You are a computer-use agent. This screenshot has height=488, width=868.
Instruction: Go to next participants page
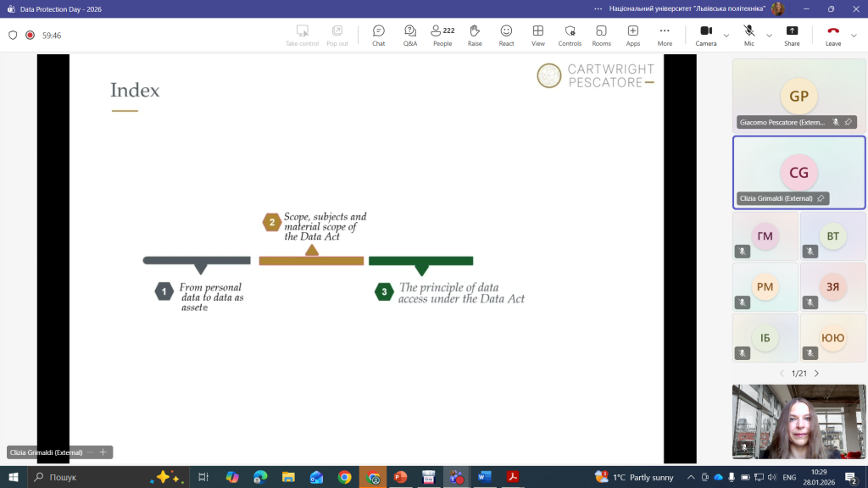(816, 374)
